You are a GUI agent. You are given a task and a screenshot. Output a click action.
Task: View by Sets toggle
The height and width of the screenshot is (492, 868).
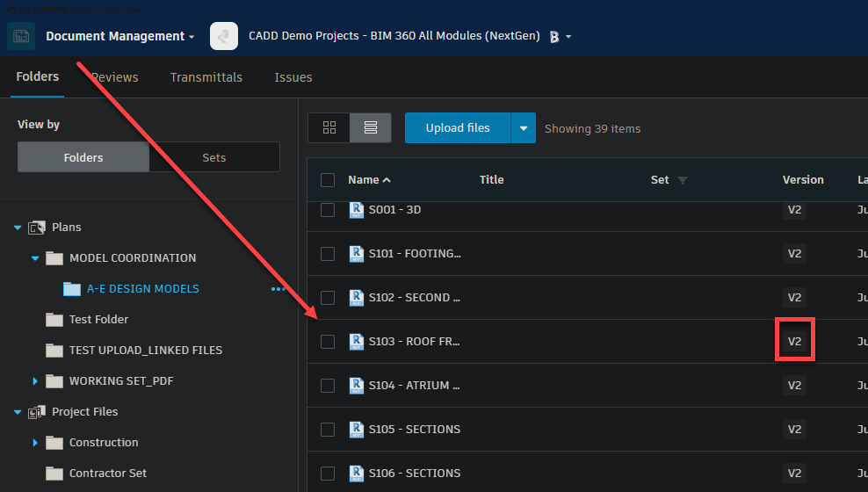click(214, 157)
